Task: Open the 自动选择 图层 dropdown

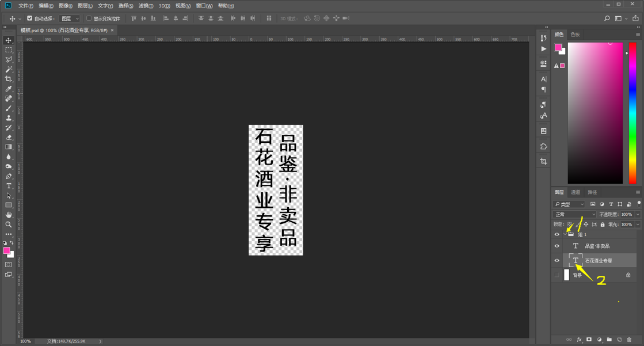Action: click(70, 18)
